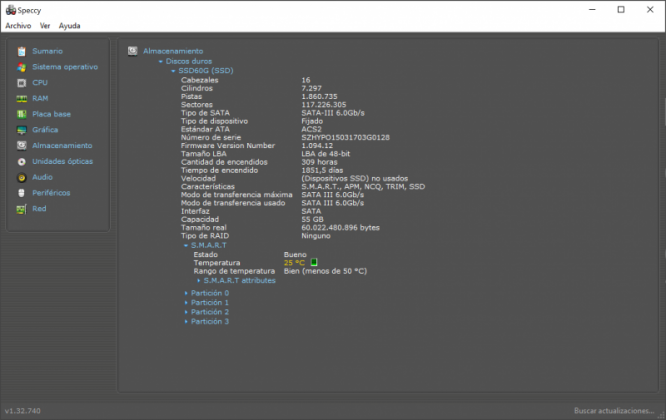Click the Tipo de RAID label
The height and width of the screenshot is (420, 666).
coord(205,236)
